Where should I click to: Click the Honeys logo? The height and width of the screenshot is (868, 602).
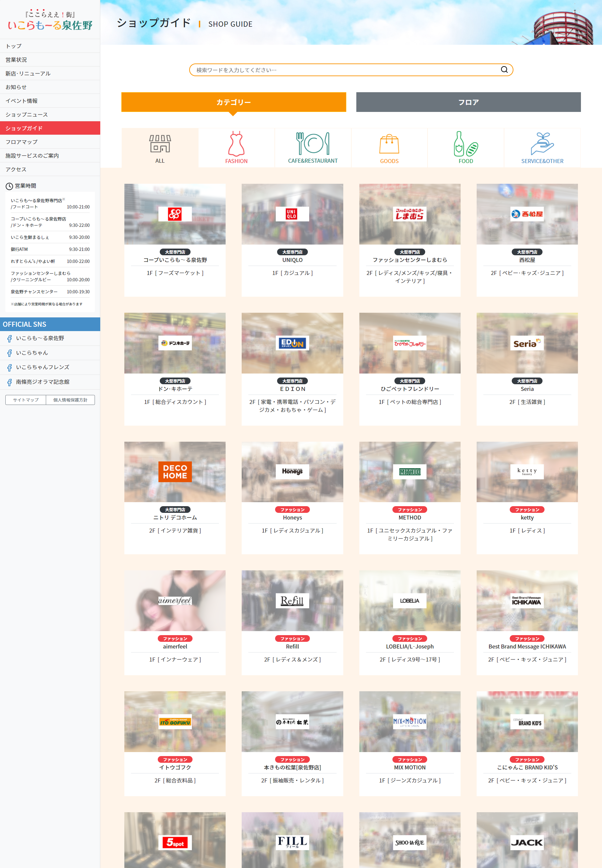point(292,471)
